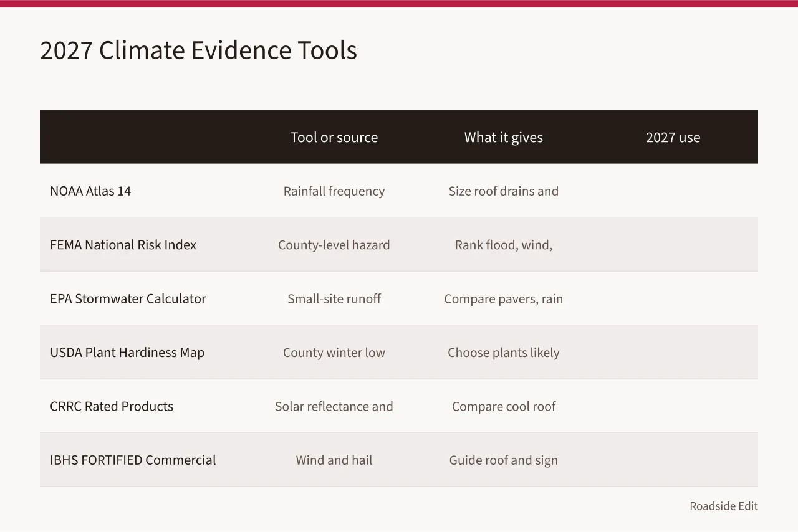
Task: Click the 'Wind and hail' cell
Action: pos(334,460)
